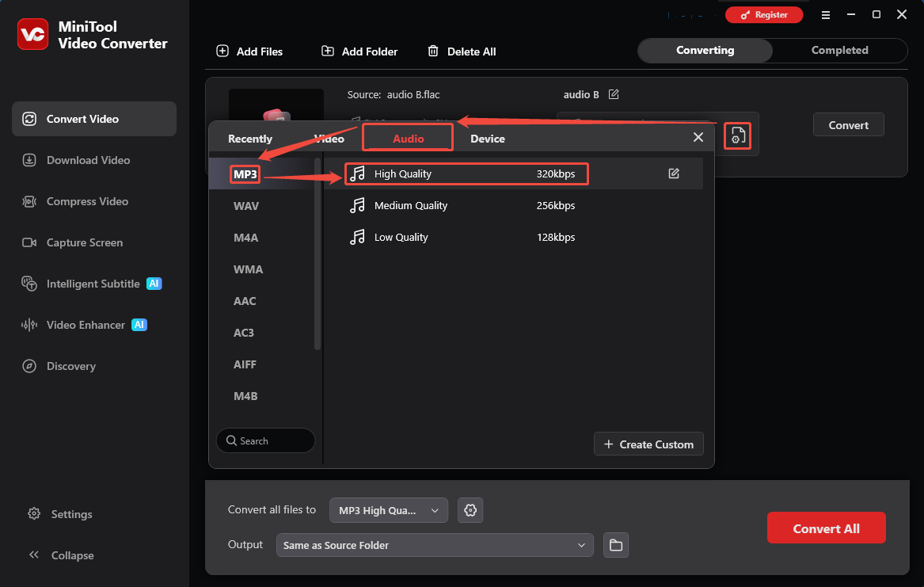
Task: Select AC3 in the format list
Action: (x=243, y=333)
